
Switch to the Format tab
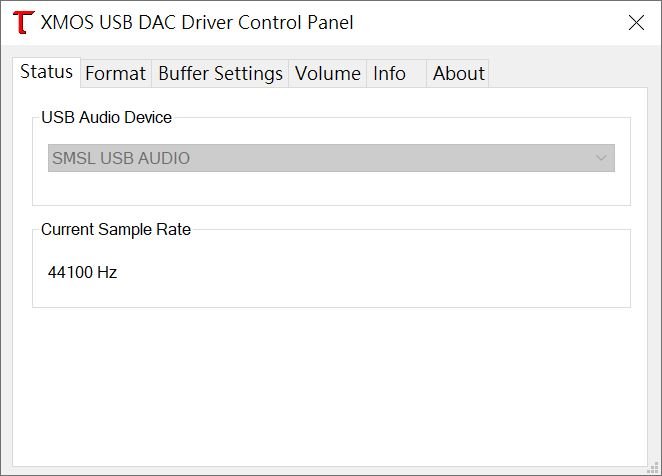tap(115, 73)
